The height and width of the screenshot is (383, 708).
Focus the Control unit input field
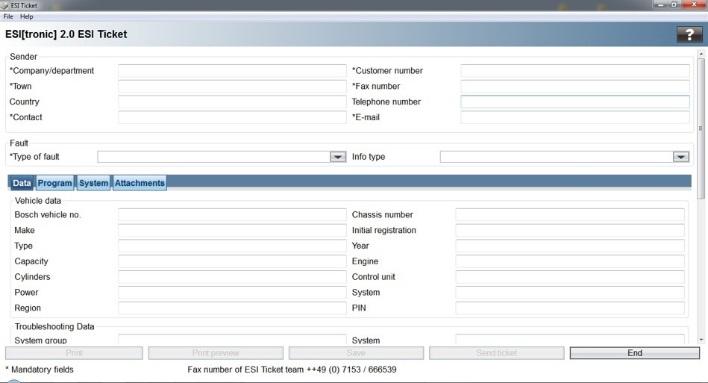coord(570,277)
